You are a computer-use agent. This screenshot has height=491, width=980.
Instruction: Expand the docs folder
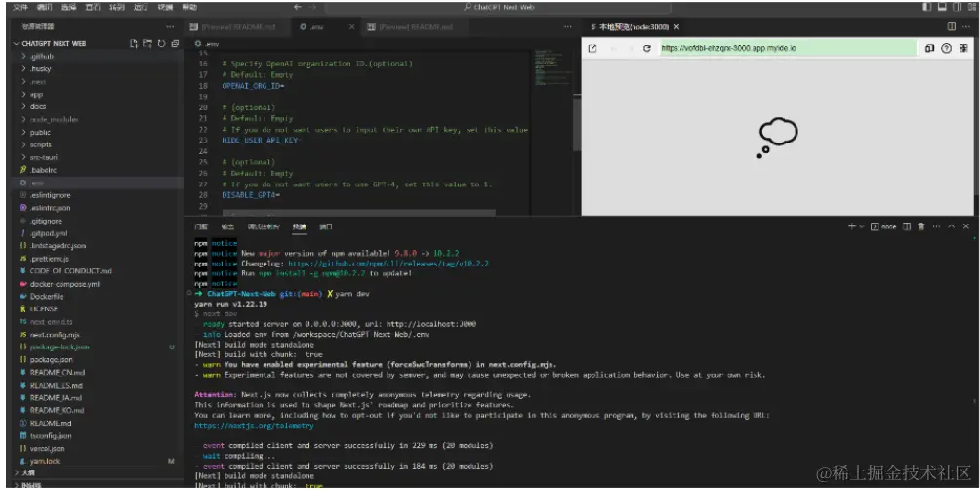tap(37, 106)
